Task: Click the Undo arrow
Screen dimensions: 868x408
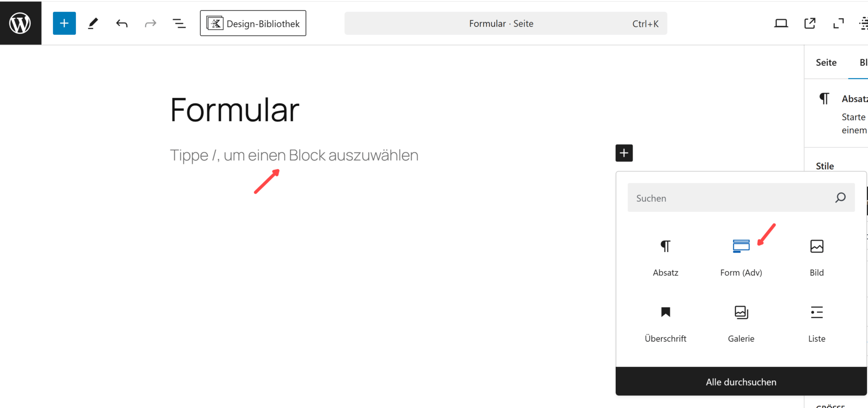Action: point(122,23)
